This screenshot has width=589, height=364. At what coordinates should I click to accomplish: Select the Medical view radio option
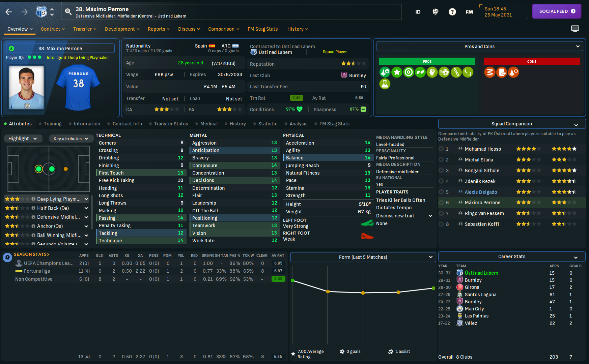[x=206, y=124]
